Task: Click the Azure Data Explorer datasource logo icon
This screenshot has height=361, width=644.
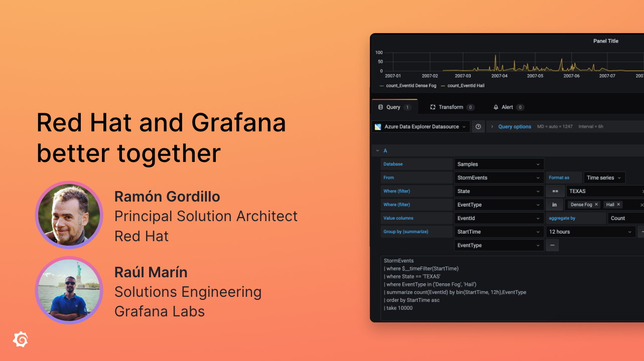Action: pyautogui.click(x=377, y=126)
